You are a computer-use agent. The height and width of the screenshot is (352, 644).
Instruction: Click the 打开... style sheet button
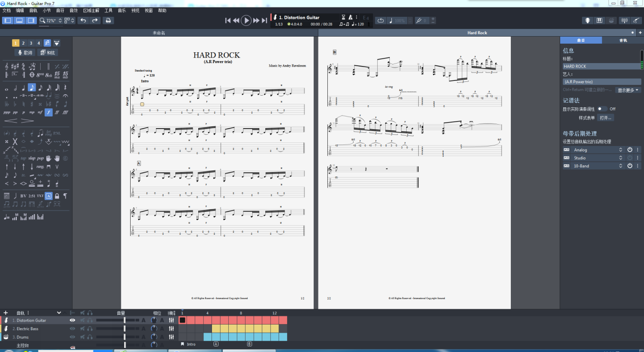coord(606,118)
